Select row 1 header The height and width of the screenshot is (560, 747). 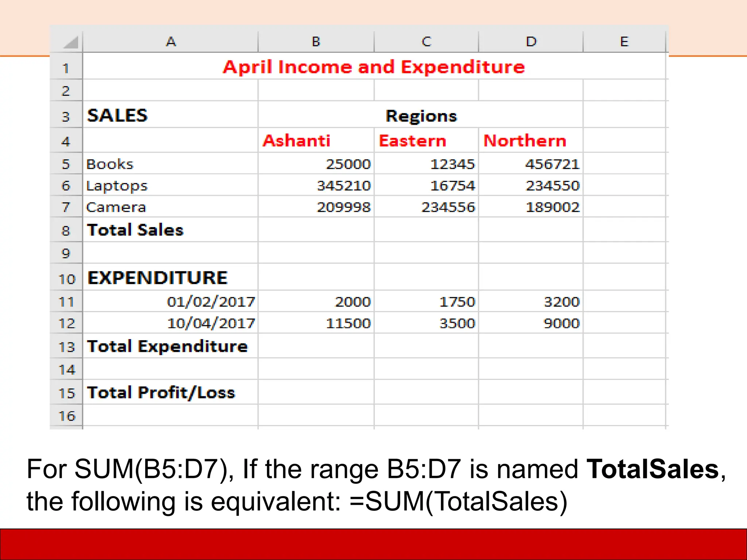tap(66, 66)
